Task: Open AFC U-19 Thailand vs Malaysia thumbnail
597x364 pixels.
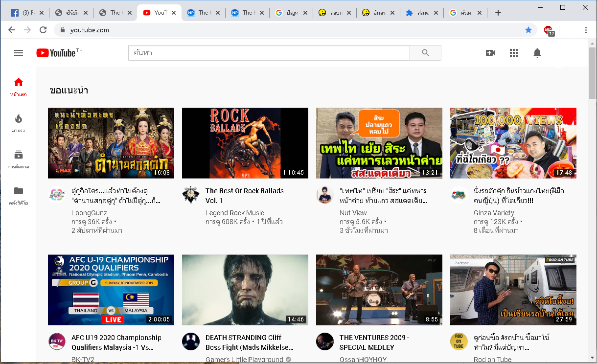Action: [x=111, y=290]
